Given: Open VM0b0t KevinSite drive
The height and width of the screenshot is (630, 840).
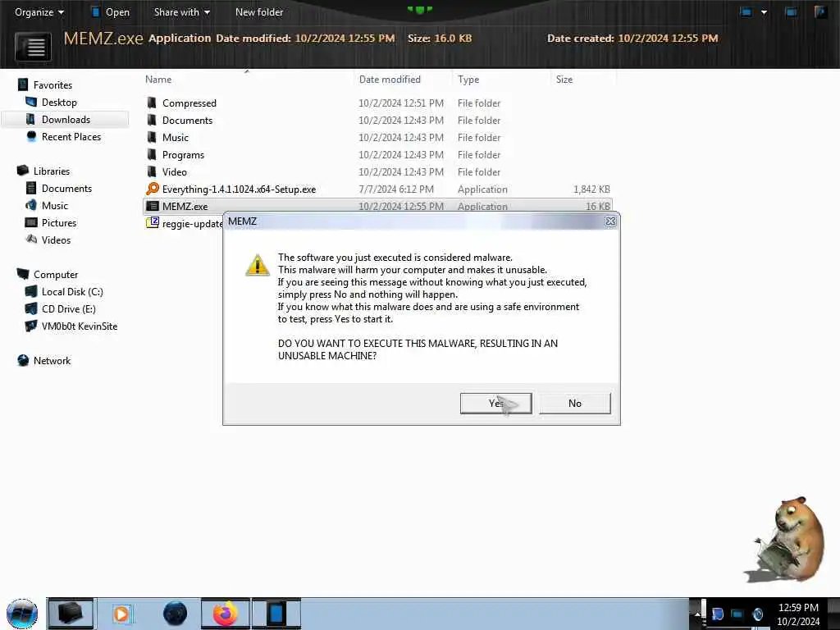Looking at the screenshot, I should (80, 326).
